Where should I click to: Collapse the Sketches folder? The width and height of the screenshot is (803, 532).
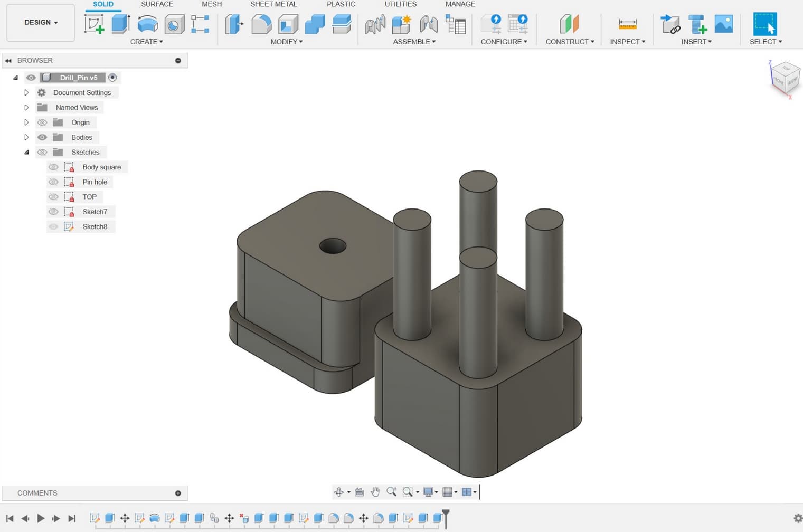26,152
